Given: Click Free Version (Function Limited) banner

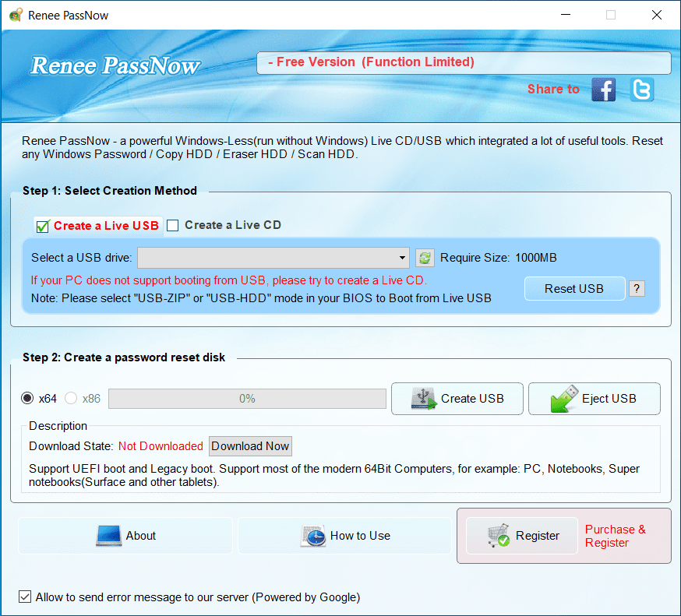Looking at the screenshot, I should click(464, 63).
